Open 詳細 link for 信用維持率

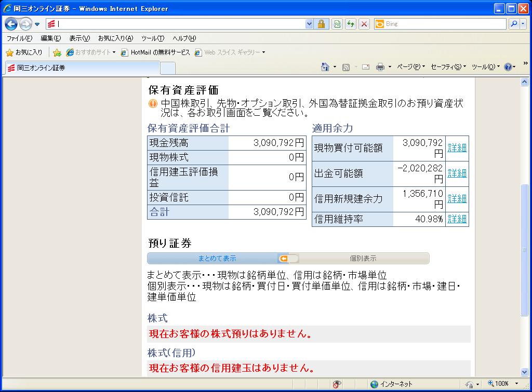pos(457,219)
